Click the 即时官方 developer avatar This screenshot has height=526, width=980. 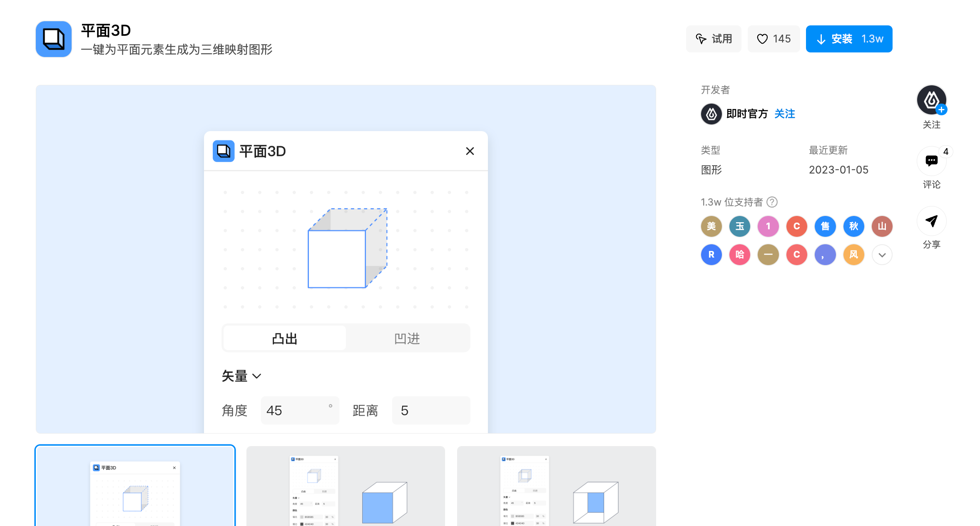coord(711,114)
